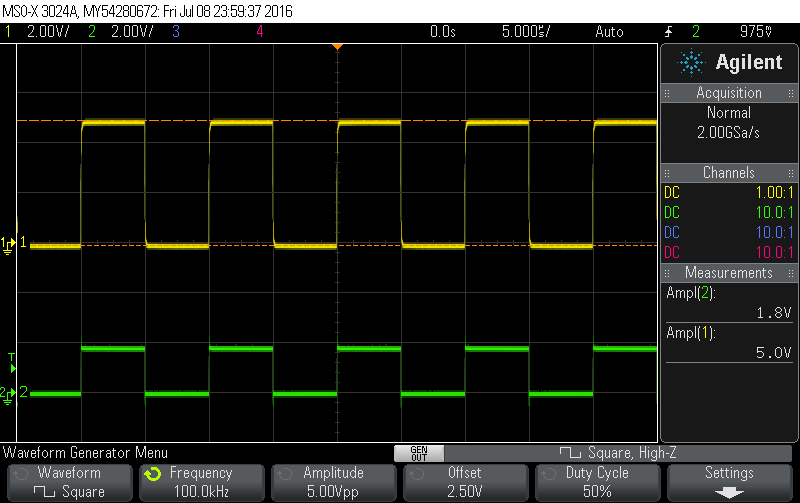
Task: Click the channel 1 ground marker on left edge
Action: click(x=8, y=243)
